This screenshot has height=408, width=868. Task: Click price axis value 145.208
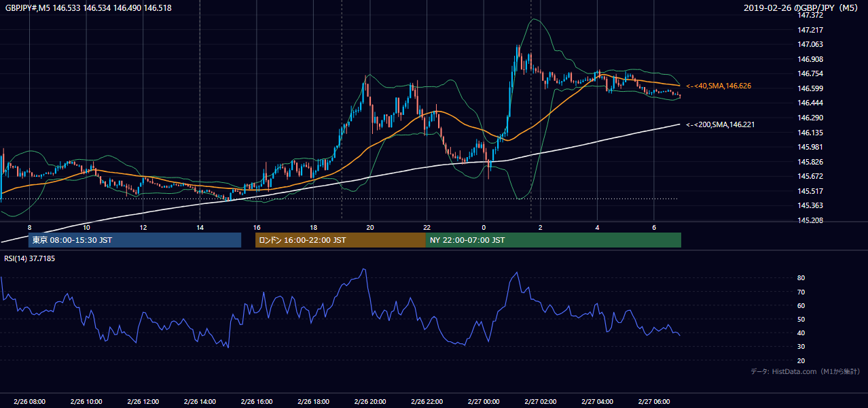point(810,220)
